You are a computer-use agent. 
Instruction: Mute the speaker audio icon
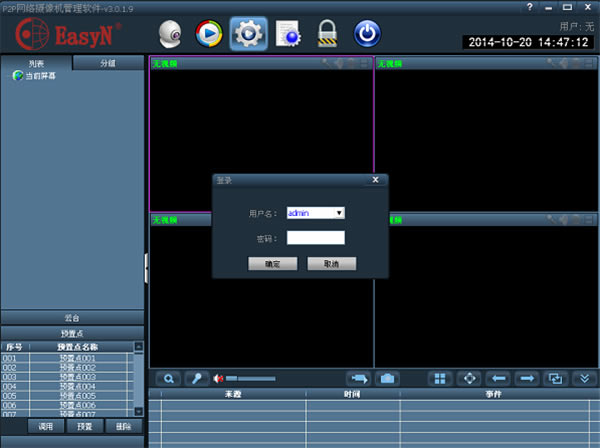point(218,379)
